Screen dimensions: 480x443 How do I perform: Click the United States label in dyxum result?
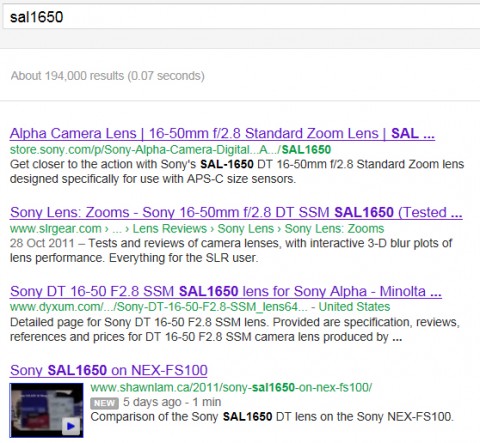[354, 307]
